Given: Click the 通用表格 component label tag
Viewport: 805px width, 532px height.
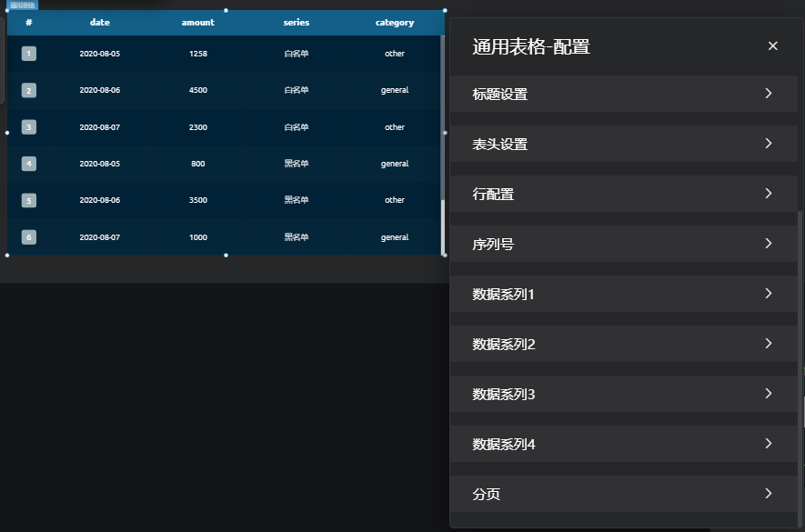Looking at the screenshot, I should pyautogui.click(x=23, y=5).
